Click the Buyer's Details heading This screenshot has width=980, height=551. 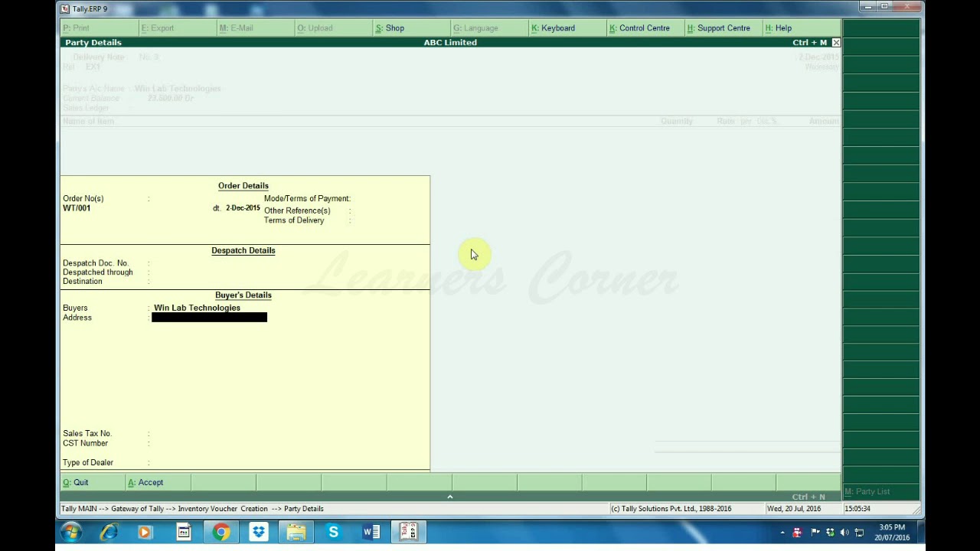click(x=243, y=295)
